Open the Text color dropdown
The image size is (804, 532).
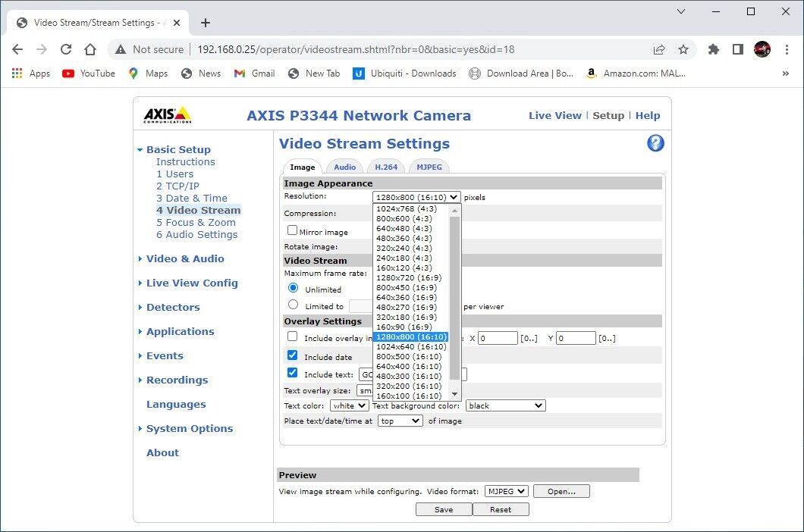click(349, 405)
